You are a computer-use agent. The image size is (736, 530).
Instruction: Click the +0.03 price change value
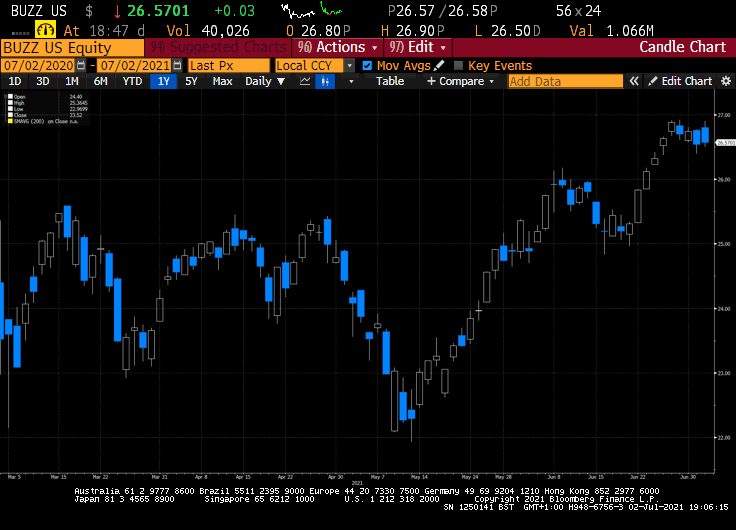234,11
